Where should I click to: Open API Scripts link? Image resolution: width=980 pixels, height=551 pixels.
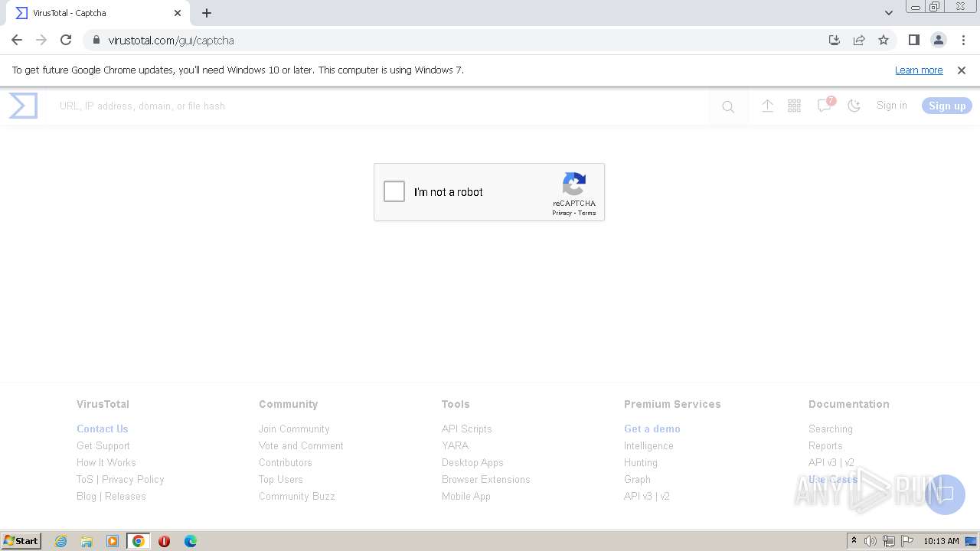467,429
